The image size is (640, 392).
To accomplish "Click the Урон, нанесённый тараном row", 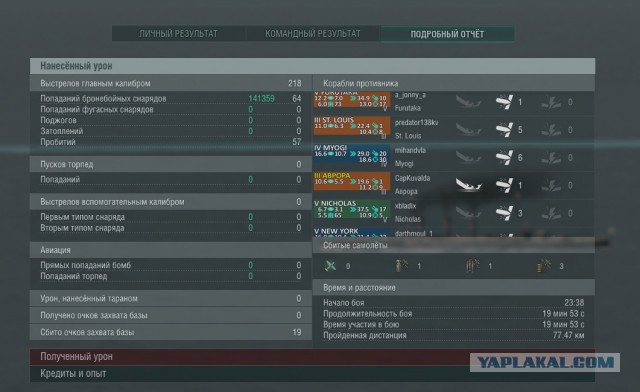I will (x=171, y=298).
